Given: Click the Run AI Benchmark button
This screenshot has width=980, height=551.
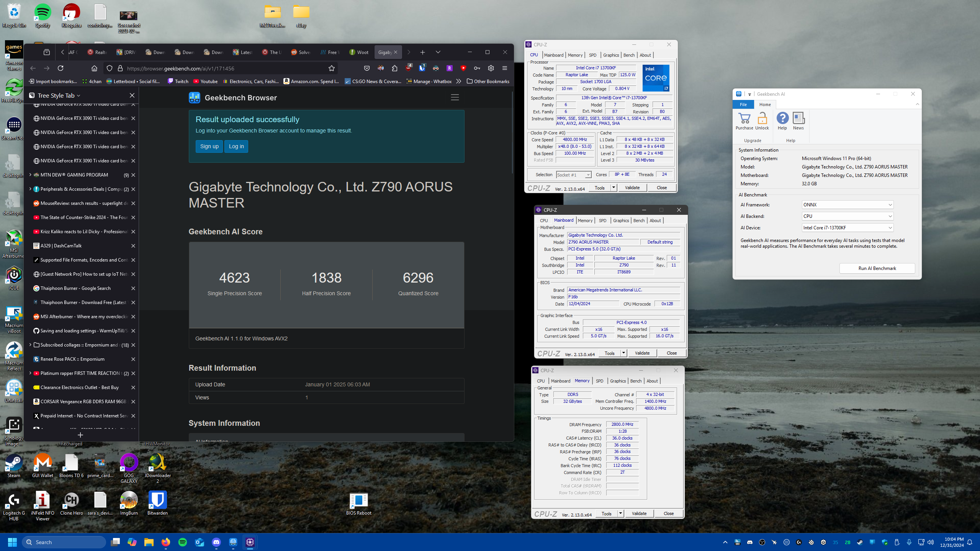Looking at the screenshot, I should click(877, 268).
